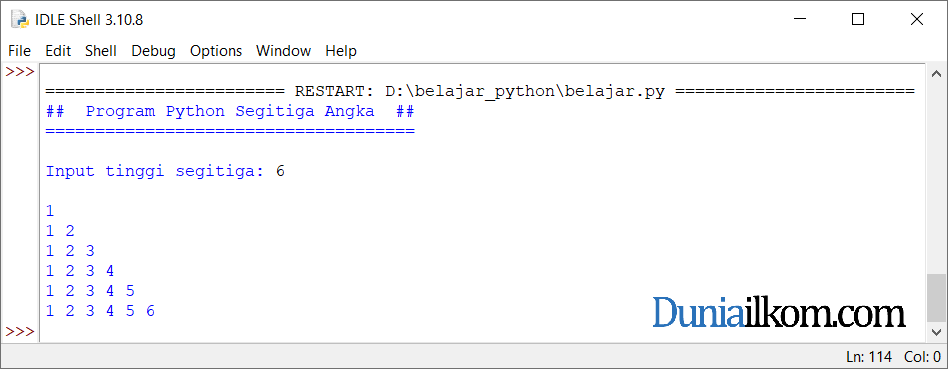Open the Help menu
The height and width of the screenshot is (369, 948).
pos(341,51)
